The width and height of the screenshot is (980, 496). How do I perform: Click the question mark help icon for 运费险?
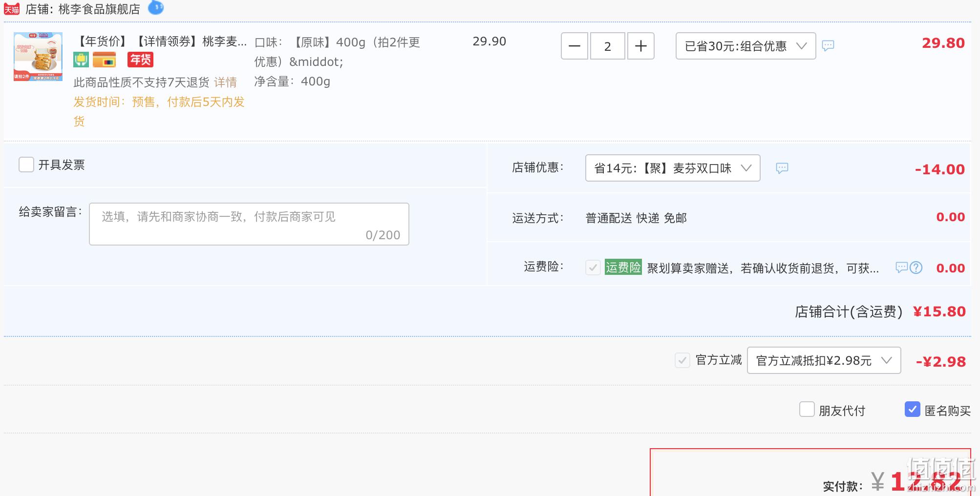(x=916, y=268)
